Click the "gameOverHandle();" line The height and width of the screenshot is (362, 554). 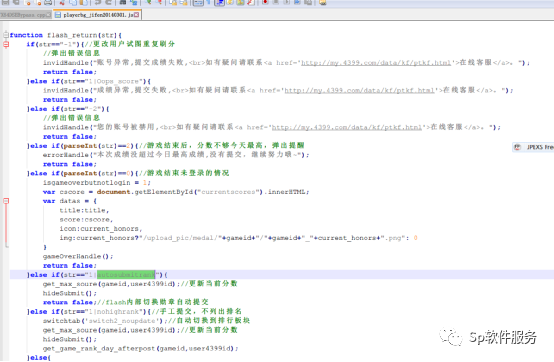tap(78, 256)
